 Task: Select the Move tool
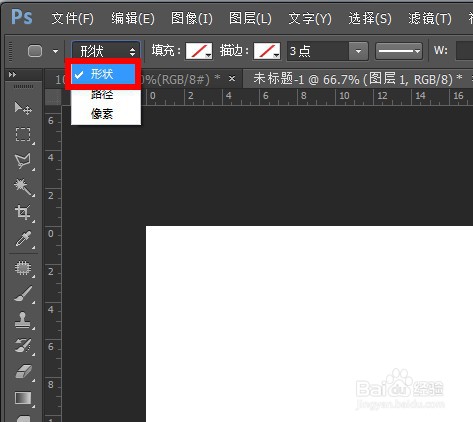click(23, 108)
